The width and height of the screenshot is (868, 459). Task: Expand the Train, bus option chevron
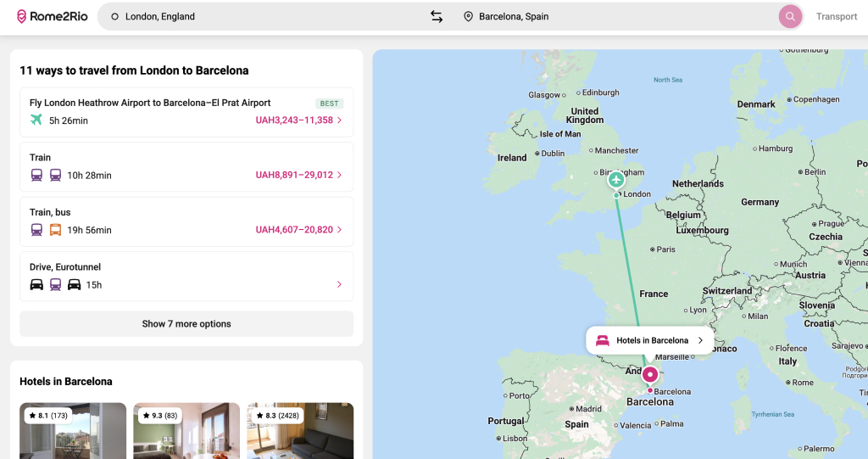[x=339, y=229]
